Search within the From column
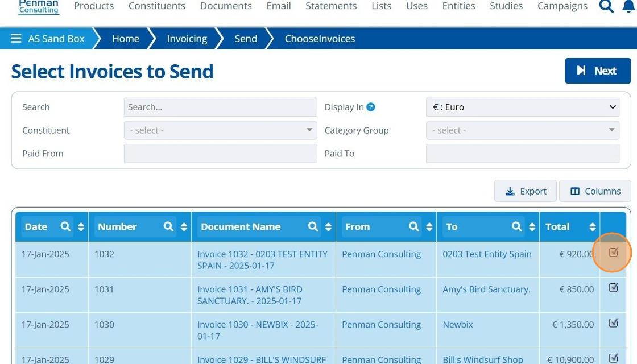 (413, 226)
